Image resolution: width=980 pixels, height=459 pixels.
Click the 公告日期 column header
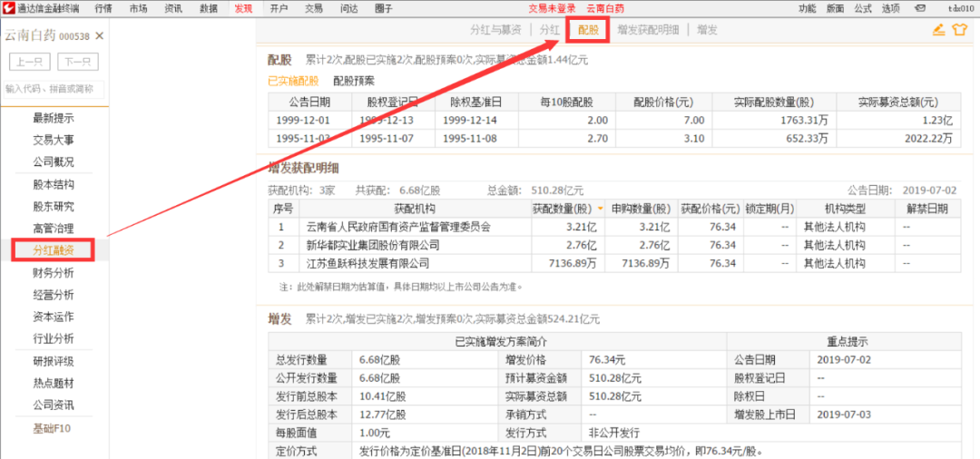point(310,103)
